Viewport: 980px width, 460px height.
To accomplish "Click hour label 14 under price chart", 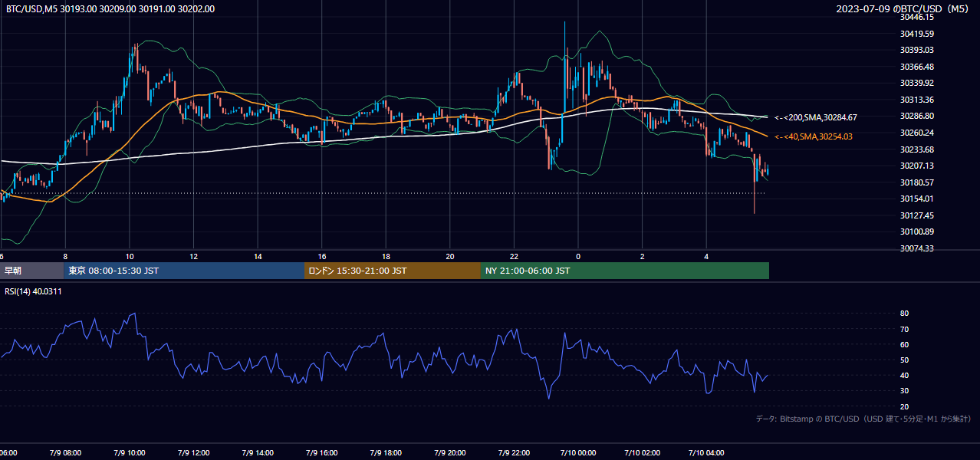I will [258, 257].
